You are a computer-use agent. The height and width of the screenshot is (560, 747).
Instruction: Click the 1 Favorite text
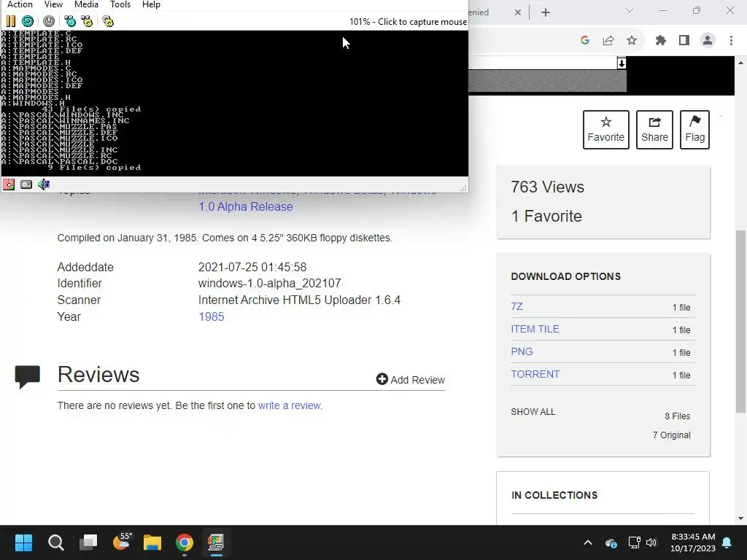pyautogui.click(x=546, y=216)
